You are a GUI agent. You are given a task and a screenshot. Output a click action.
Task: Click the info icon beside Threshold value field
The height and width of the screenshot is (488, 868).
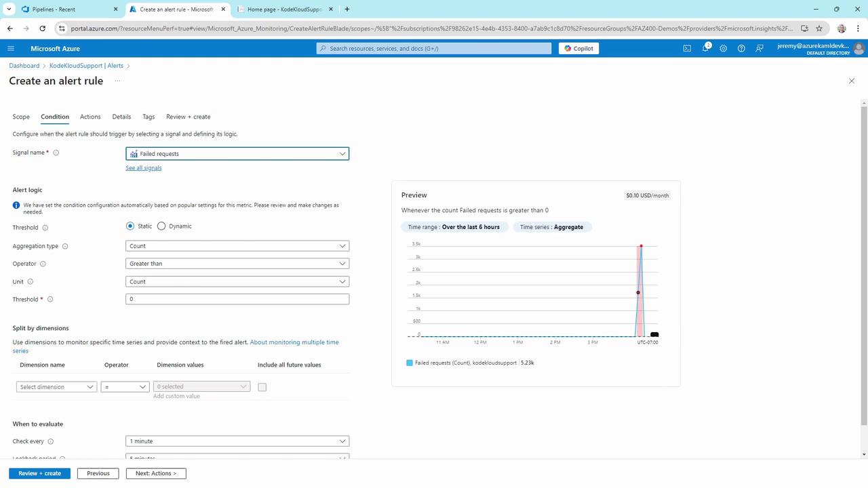click(x=50, y=299)
